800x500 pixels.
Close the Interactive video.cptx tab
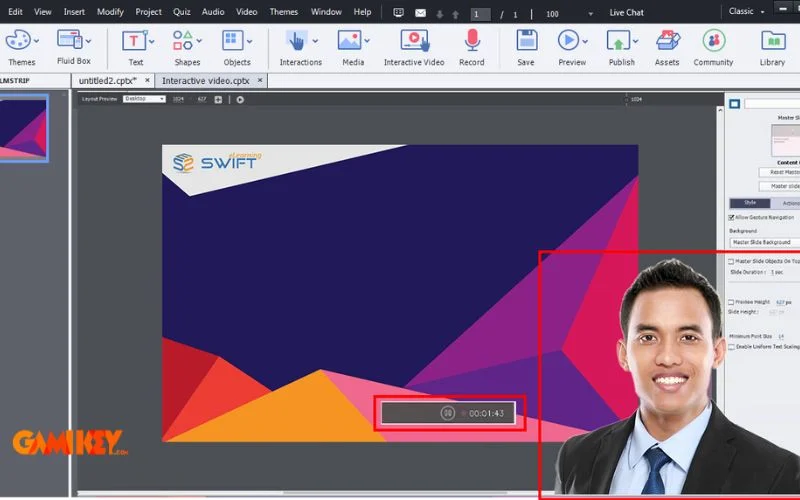[x=260, y=81]
